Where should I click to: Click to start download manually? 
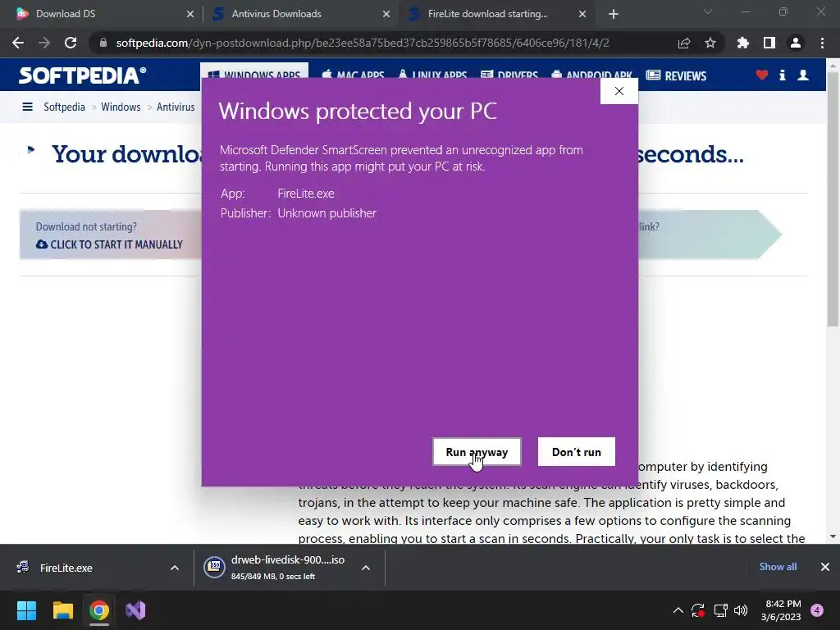(x=110, y=244)
